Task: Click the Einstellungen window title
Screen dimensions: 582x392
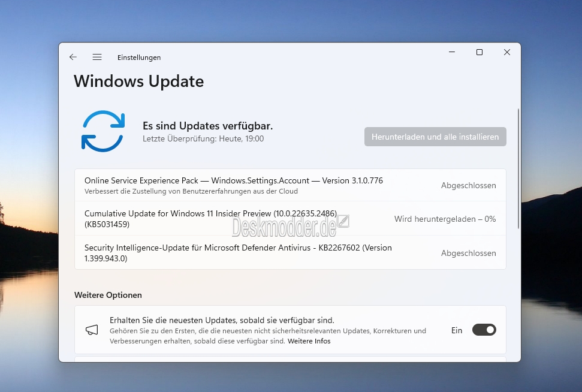Action: point(139,57)
